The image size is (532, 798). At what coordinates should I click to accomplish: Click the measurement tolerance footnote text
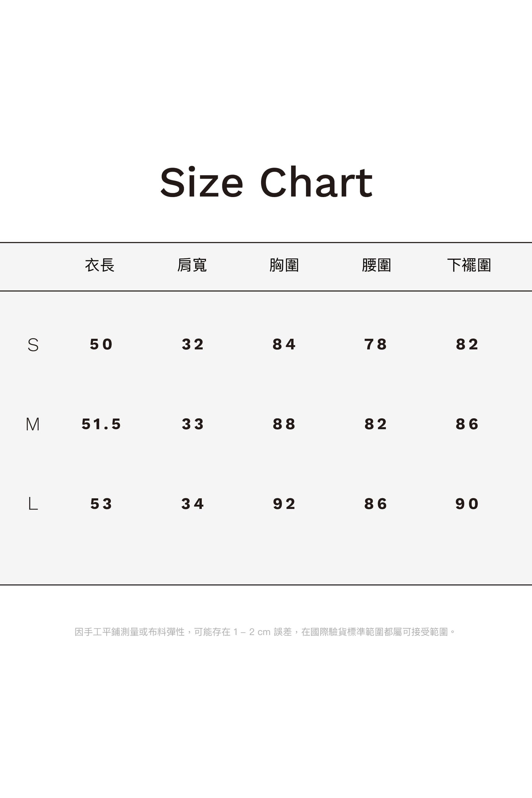(265, 632)
